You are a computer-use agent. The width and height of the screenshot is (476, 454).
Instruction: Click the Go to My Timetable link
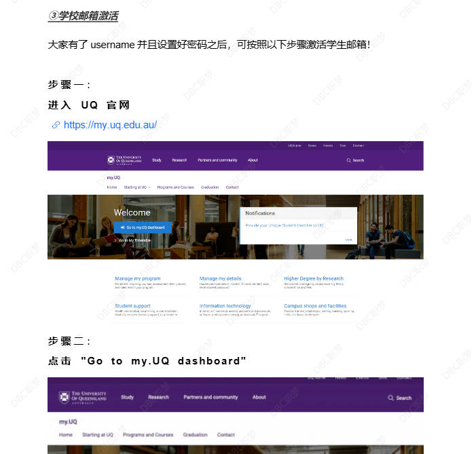[135, 240]
